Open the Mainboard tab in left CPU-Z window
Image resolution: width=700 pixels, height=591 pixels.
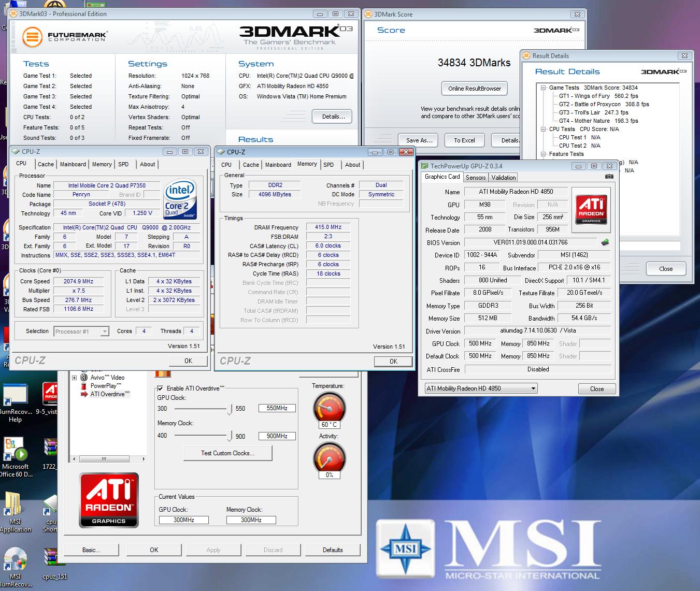pyautogui.click(x=73, y=164)
